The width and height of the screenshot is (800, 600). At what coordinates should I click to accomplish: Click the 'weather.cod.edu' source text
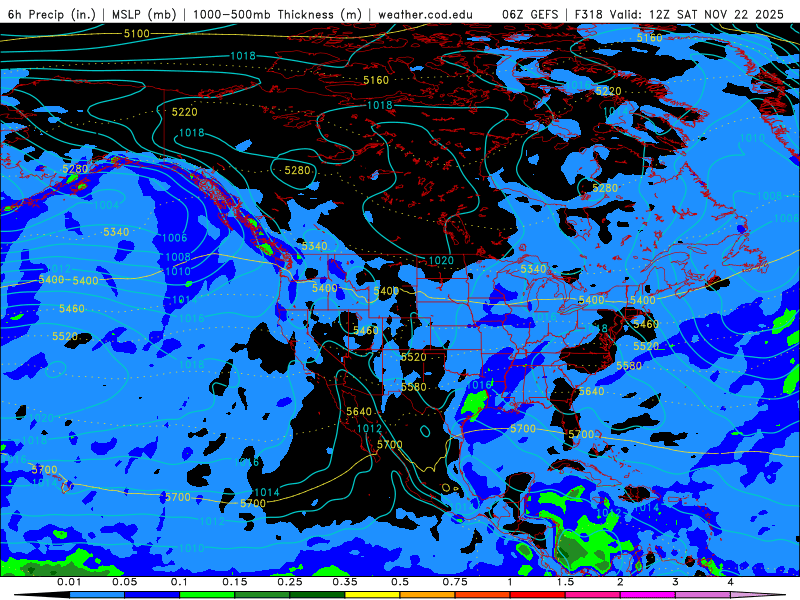425,14
